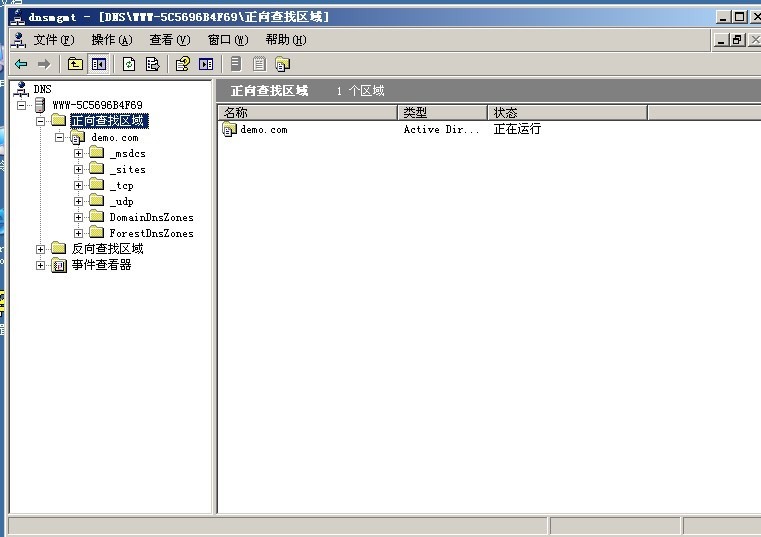This screenshot has height=537, width=761.
Task: Expand the _udp node
Action: click(x=78, y=201)
